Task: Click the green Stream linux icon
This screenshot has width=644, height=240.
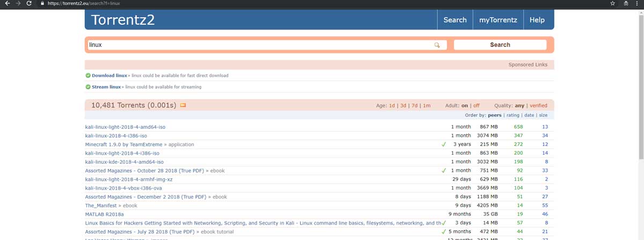Action: tap(88, 86)
